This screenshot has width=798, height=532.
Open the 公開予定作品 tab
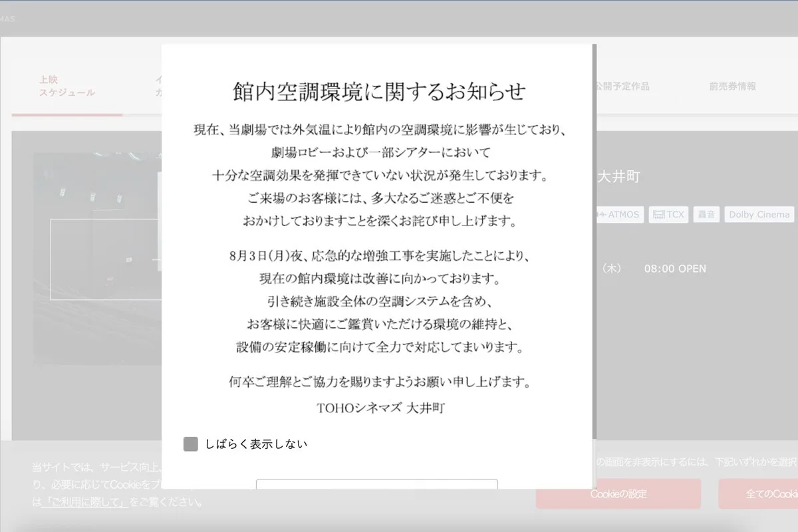622,86
